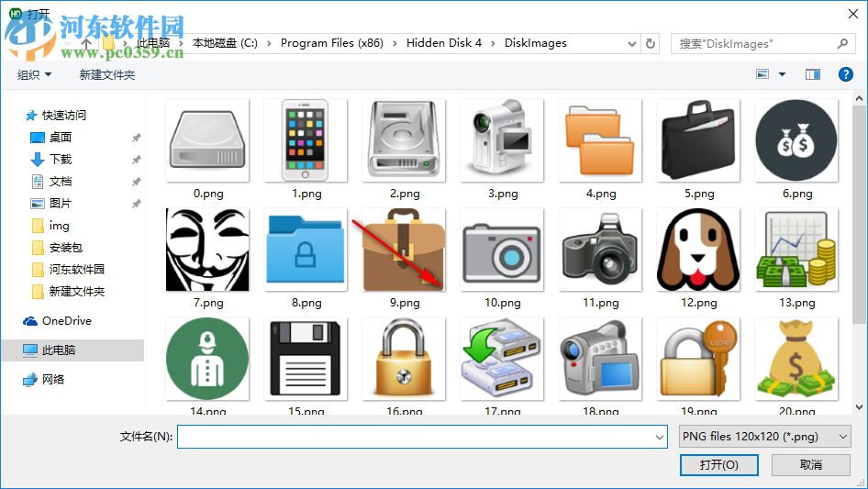Choose the 11.png DSLR camera image
The width and height of the screenshot is (868, 489).
click(600, 250)
